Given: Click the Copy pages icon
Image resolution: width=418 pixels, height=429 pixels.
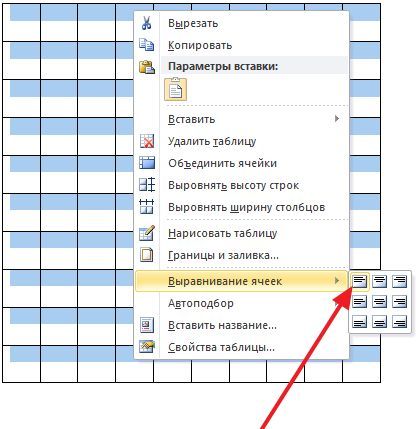Looking at the screenshot, I should pyautogui.click(x=147, y=45).
